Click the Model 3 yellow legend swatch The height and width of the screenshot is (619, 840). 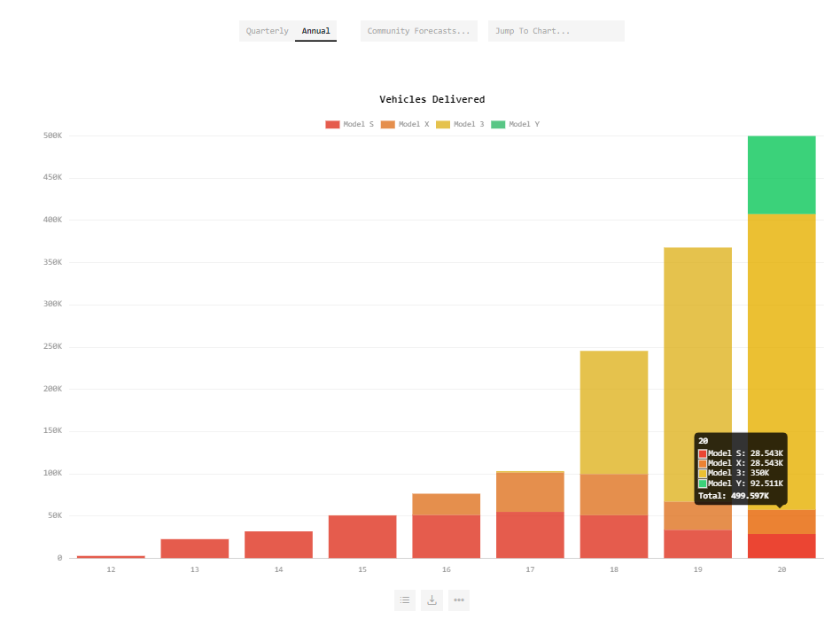(442, 124)
